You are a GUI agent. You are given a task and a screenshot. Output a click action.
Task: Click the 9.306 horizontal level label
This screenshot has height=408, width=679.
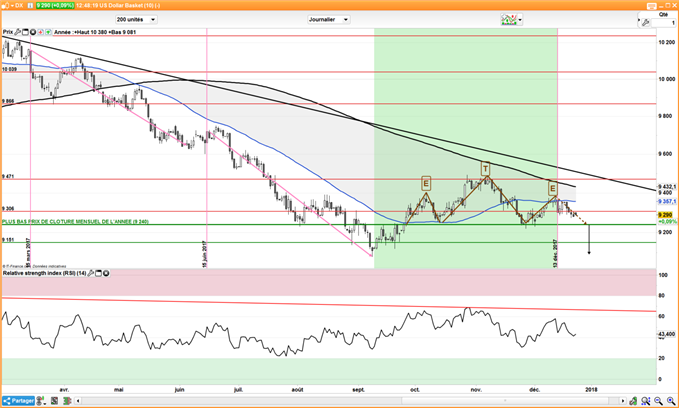click(x=8, y=208)
